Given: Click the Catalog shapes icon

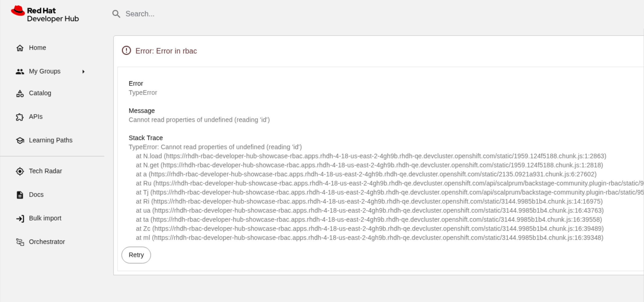Looking at the screenshot, I should (x=20, y=94).
